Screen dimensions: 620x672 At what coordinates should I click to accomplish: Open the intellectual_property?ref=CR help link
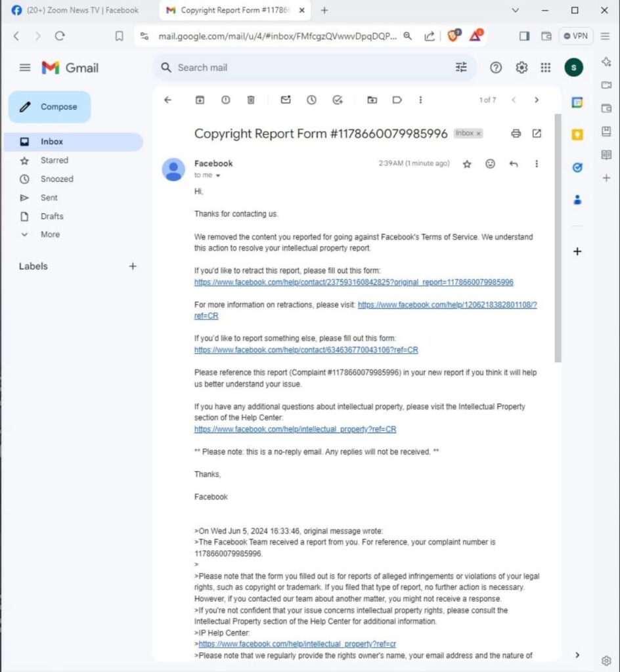point(295,429)
